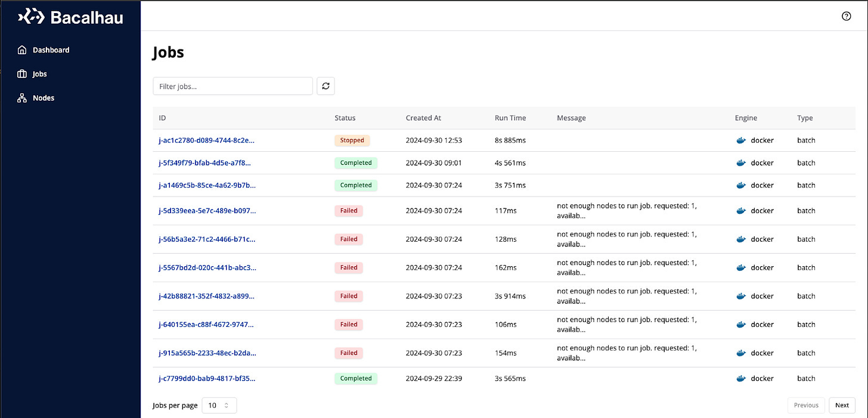Click docker icon in j-a1469c5b row
Screen dimensions: 868x418
[741, 185]
